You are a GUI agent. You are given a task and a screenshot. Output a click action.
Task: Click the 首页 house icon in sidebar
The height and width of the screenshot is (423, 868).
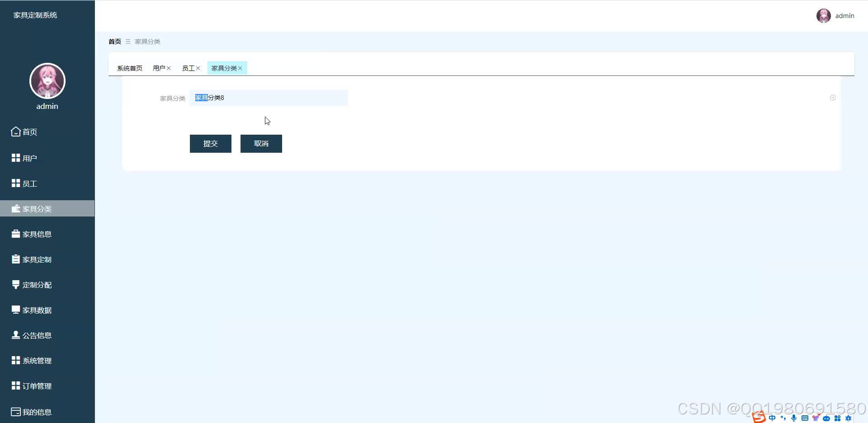[16, 132]
